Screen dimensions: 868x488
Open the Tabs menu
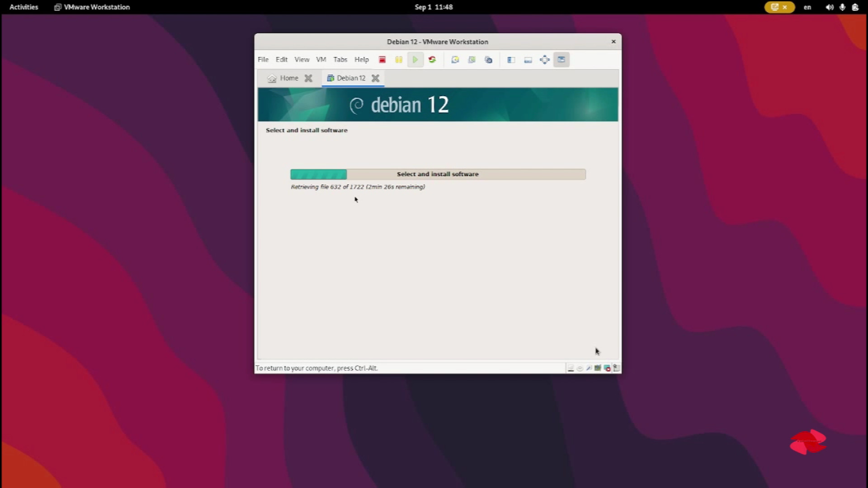coord(340,60)
